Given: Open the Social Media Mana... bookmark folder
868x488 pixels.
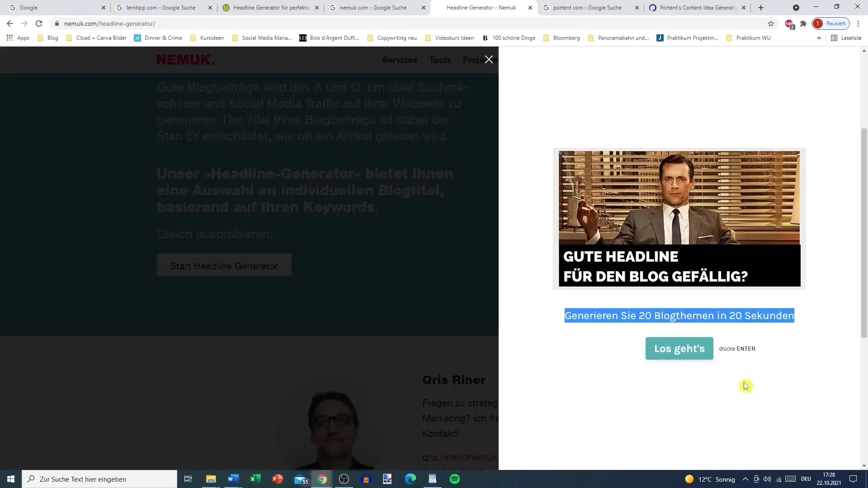Looking at the screenshot, I should pos(262,38).
